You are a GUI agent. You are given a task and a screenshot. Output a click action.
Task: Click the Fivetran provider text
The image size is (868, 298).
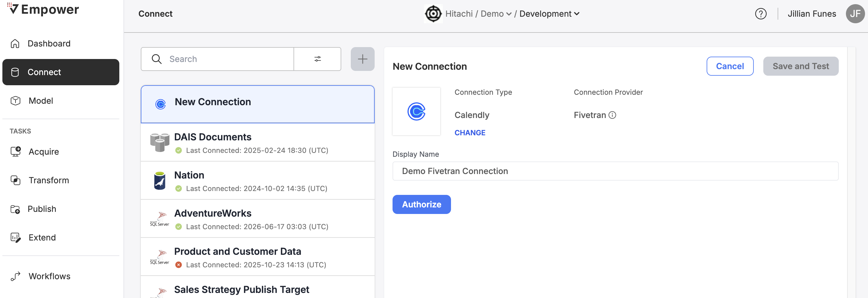[x=590, y=115]
